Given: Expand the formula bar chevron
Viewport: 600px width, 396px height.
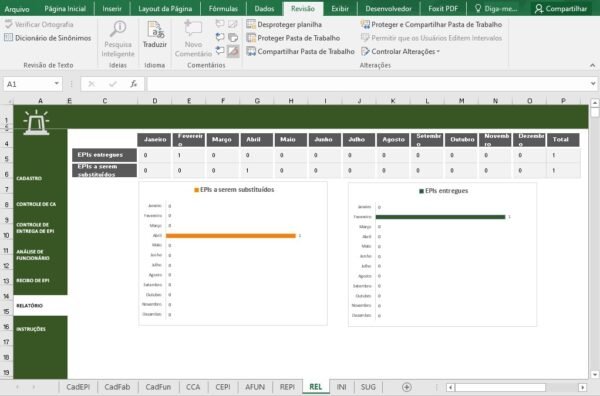Looking at the screenshot, I should [593, 83].
